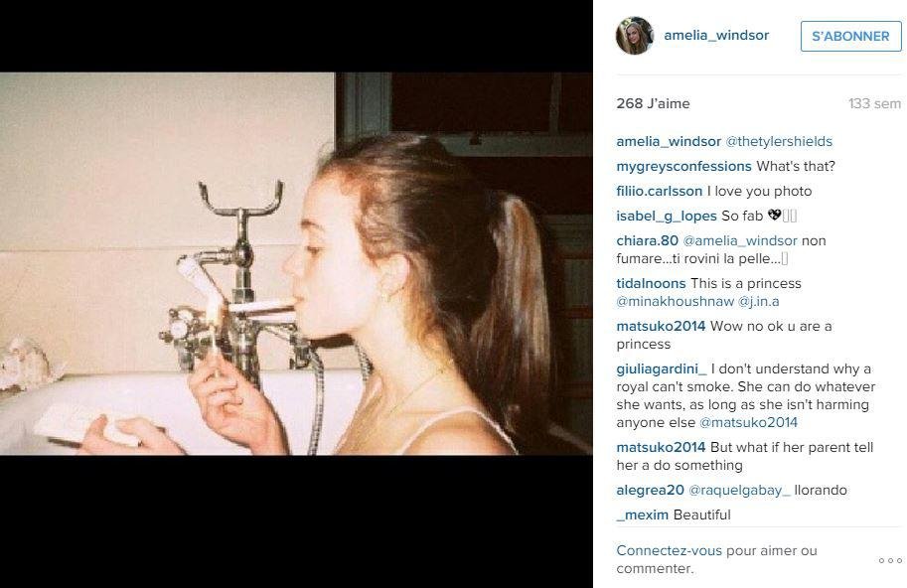
Task: Click the S'ABONNER follow button
Action: tap(850, 36)
